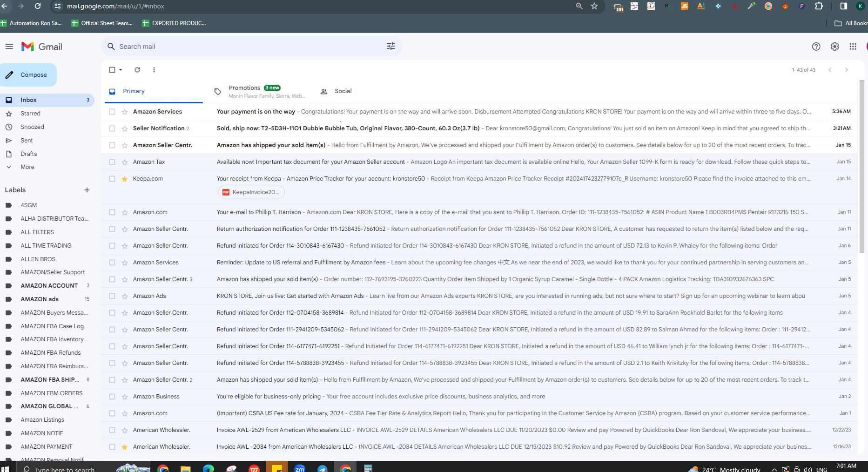Open Gmail settings gear
868x472 pixels.
tap(834, 47)
